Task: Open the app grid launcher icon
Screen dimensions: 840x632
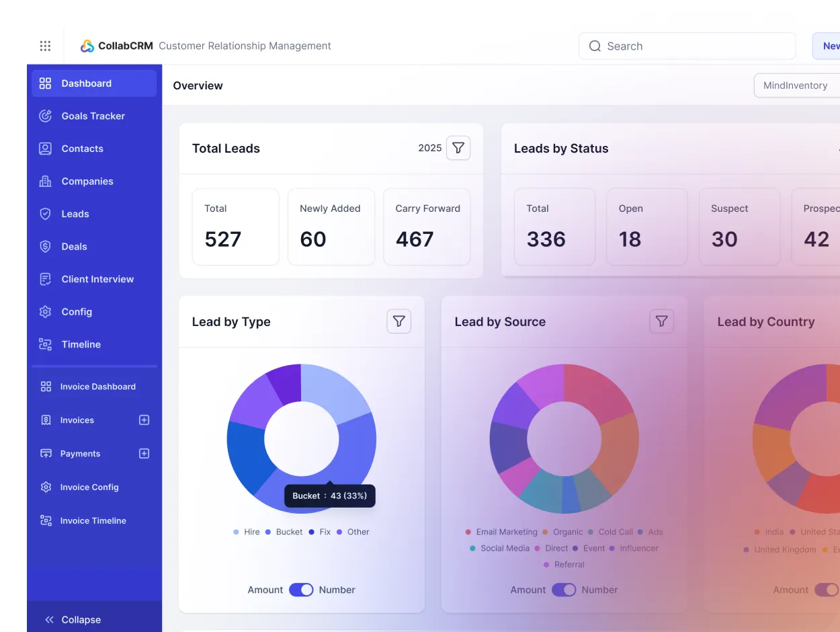Action: [x=45, y=46]
